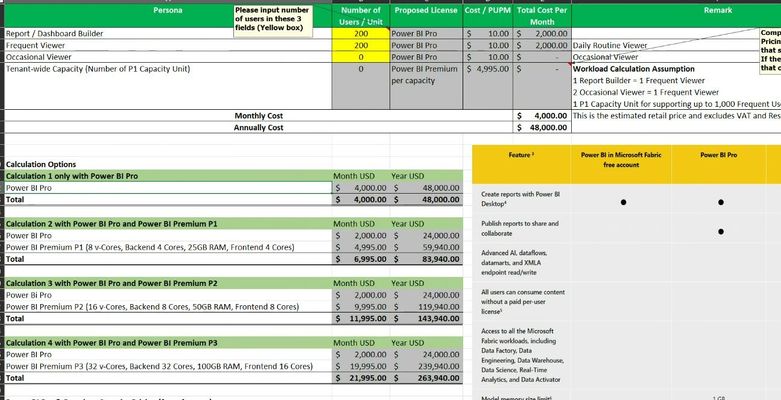This screenshot has width=781, height=400.
Task: Select the $ 19,995.00 monthly P3 cost
Action: point(361,366)
